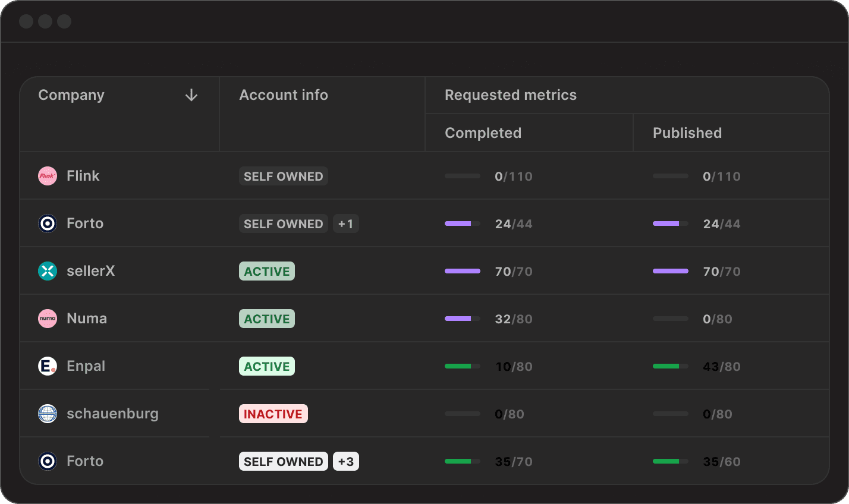This screenshot has height=504, width=849.
Task: Click Numa's Published progress bar
Action: (671, 319)
